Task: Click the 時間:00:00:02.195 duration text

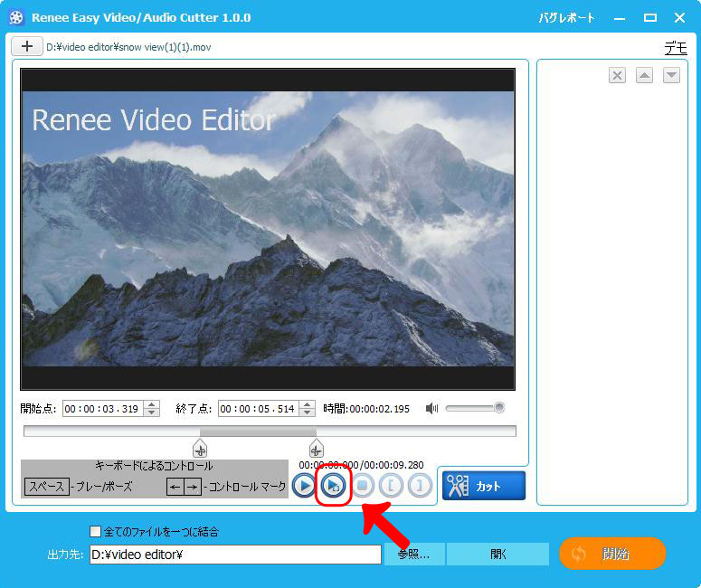Action: [366, 409]
